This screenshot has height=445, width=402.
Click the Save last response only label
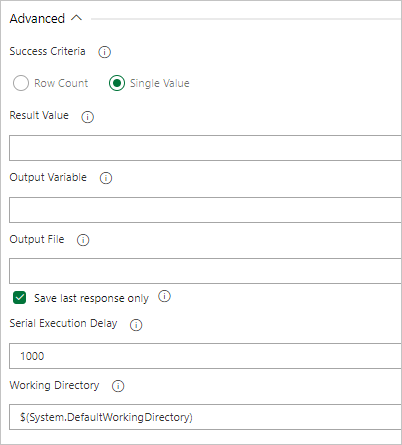[91, 298]
